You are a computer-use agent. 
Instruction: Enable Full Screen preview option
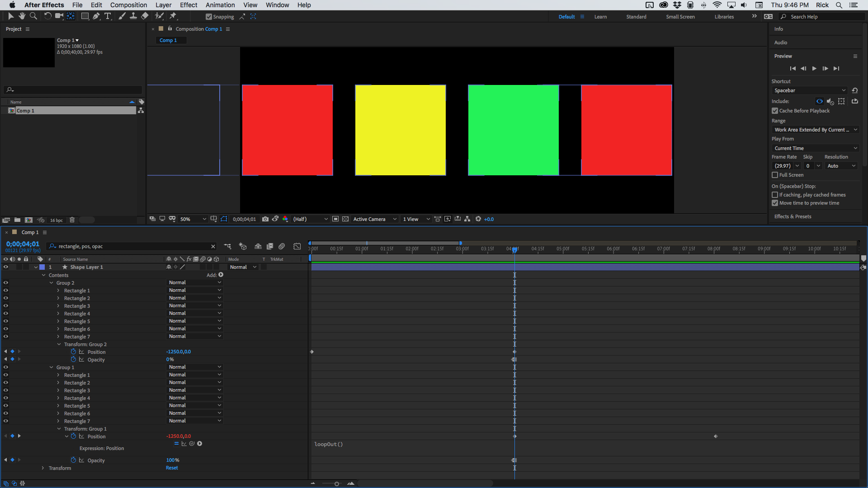pyautogui.click(x=775, y=175)
